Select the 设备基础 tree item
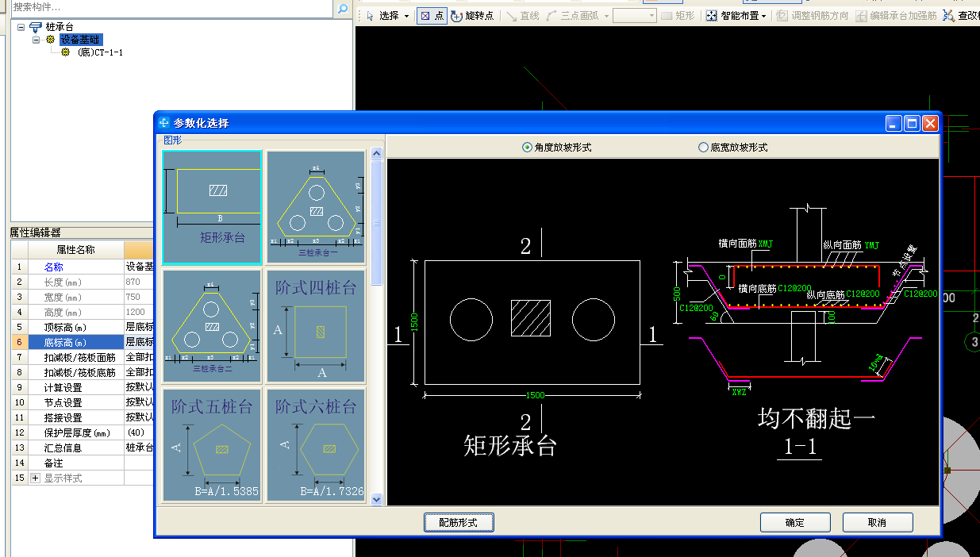Image resolution: width=980 pixels, height=557 pixels. click(x=81, y=40)
